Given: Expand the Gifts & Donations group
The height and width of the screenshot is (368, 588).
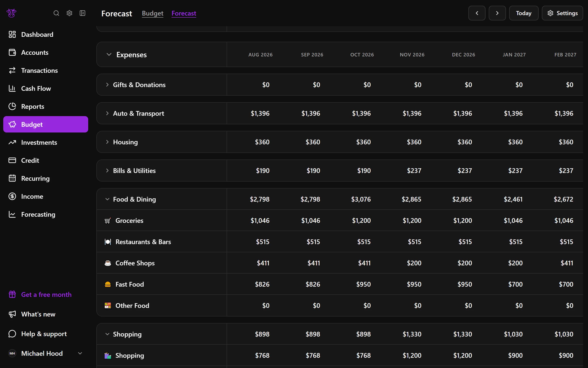Looking at the screenshot, I should [x=107, y=85].
